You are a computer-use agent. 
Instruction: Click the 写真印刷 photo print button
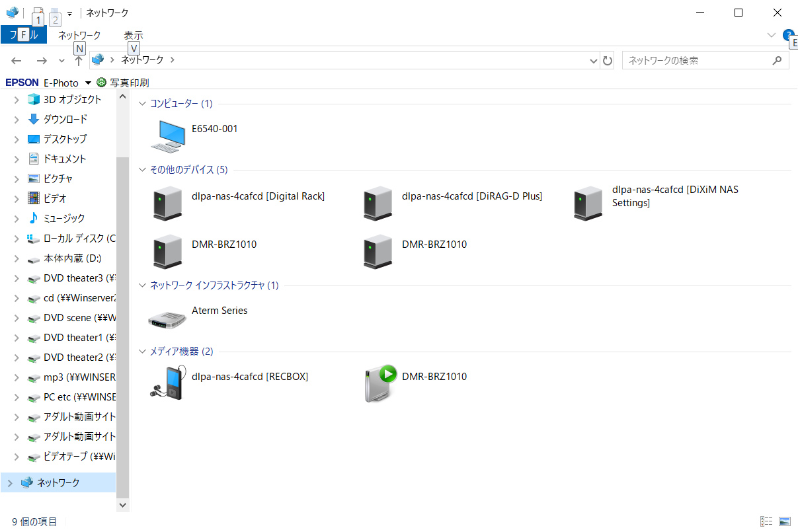point(123,83)
